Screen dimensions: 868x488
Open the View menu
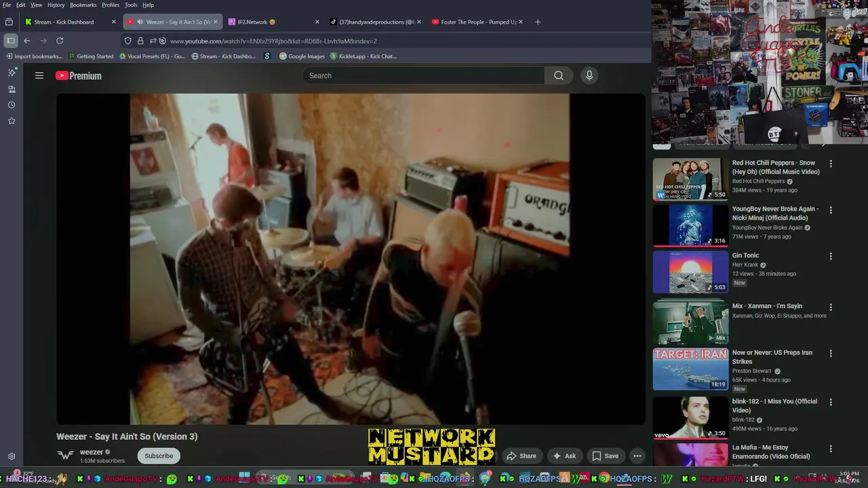click(37, 5)
